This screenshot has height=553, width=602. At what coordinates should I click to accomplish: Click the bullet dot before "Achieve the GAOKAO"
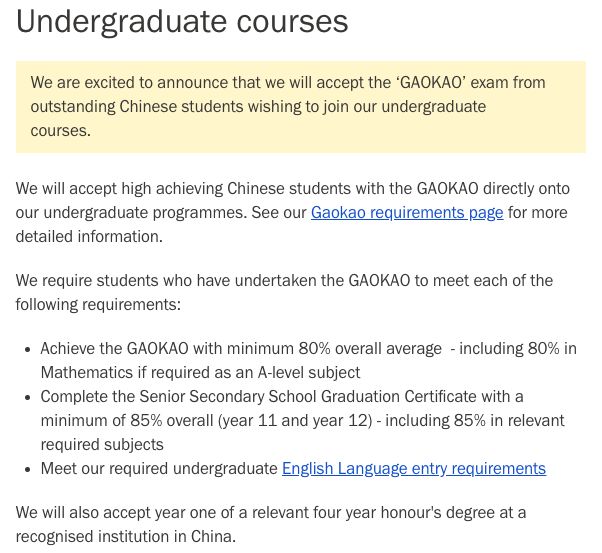point(27,349)
